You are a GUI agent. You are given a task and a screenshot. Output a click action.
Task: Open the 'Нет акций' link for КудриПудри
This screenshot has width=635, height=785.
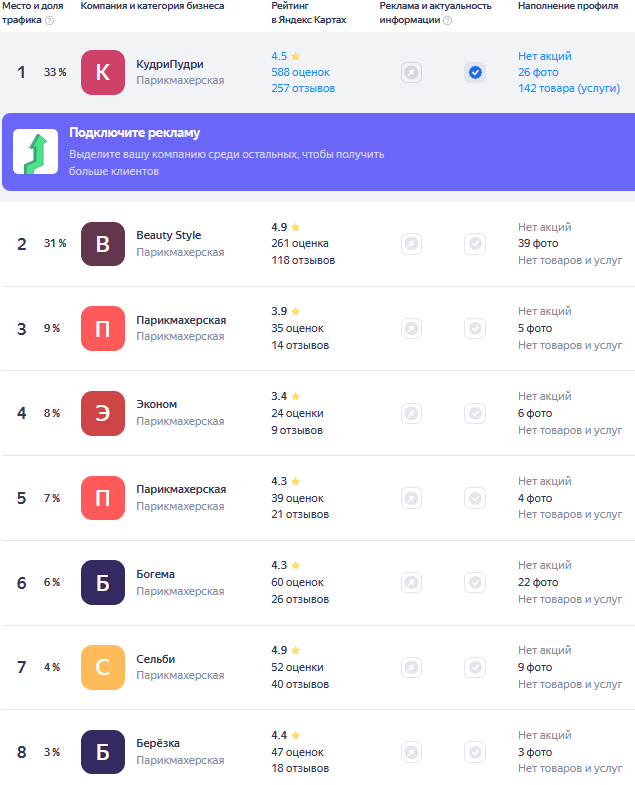[x=544, y=56]
